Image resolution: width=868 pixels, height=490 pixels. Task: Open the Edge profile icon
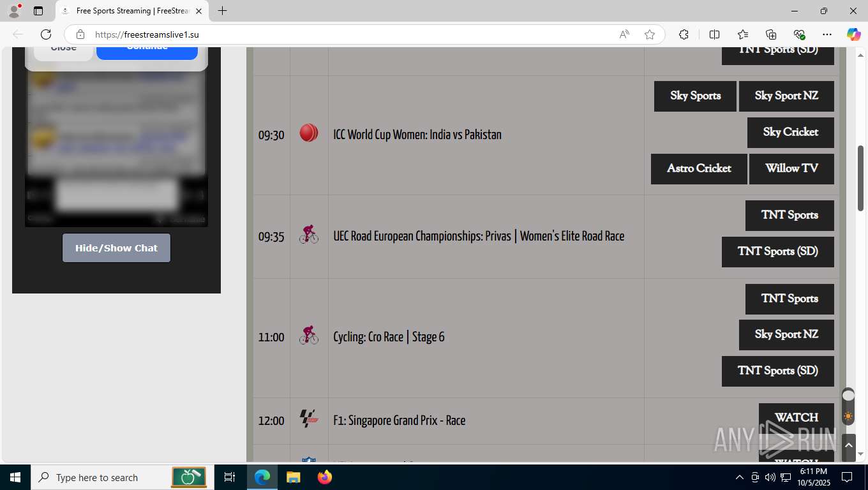click(x=13, y=11)
